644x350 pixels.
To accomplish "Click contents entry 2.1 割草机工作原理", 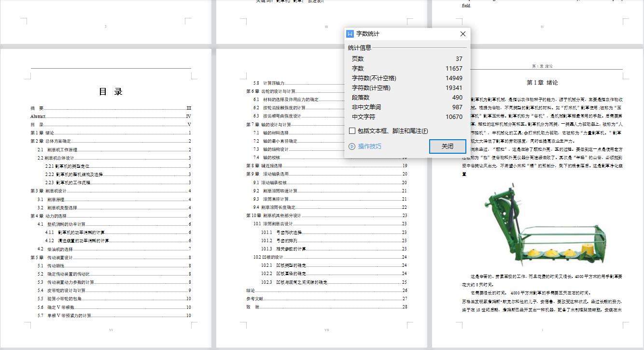I will click(114, 149).
